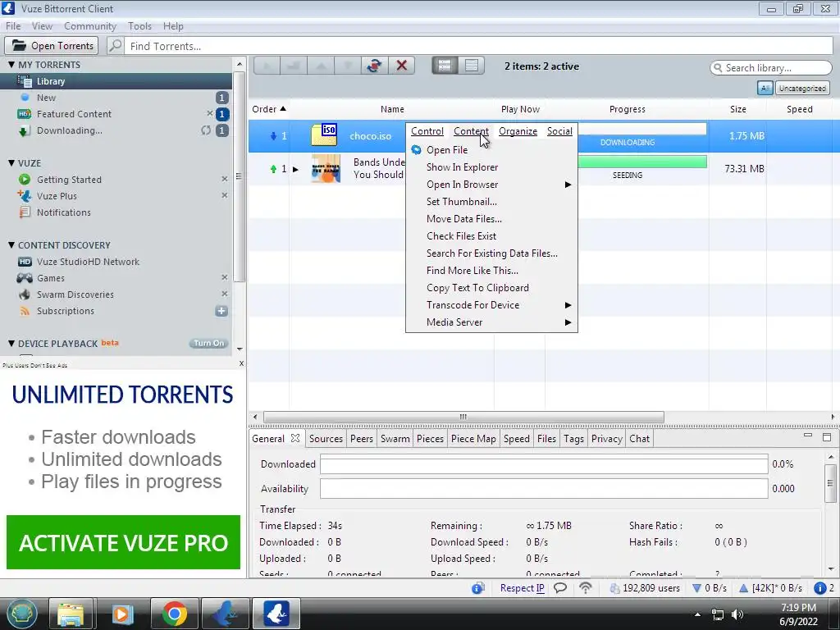
Task: Collapse the DEVICE PLAYBACK section
Action: point(11,344)
